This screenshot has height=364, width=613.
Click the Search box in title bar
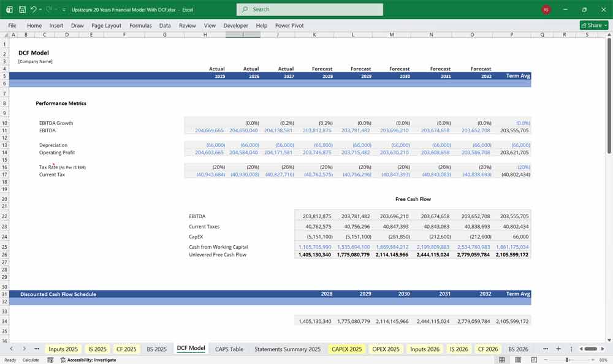pos(309,9)
